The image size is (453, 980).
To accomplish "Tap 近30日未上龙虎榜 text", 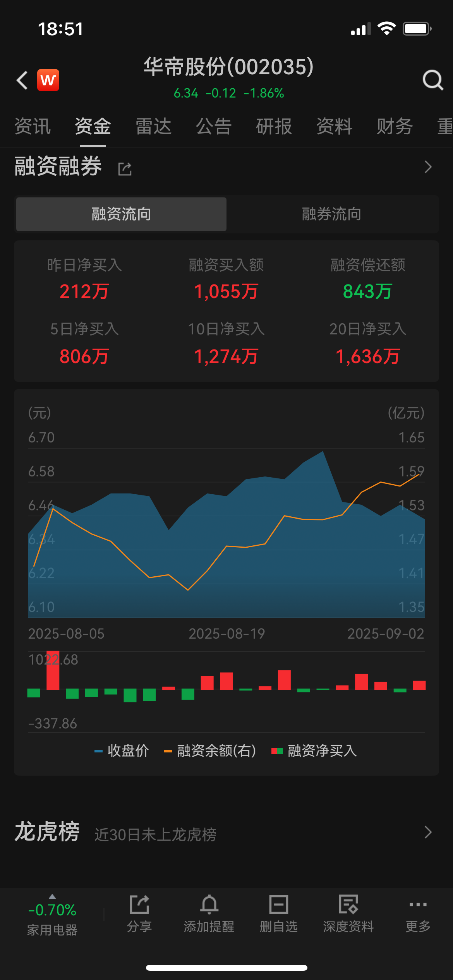I will [x=155, y=835].
